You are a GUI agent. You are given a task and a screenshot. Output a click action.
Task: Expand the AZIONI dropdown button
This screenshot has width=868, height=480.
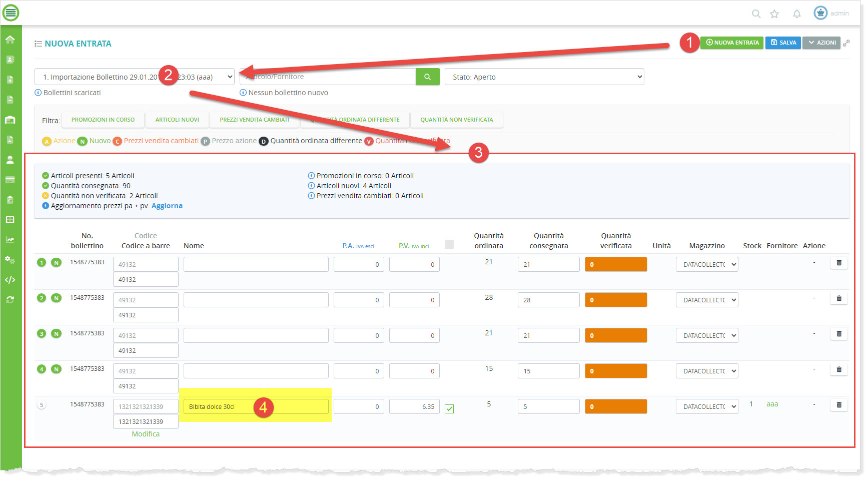click(821, 43)
